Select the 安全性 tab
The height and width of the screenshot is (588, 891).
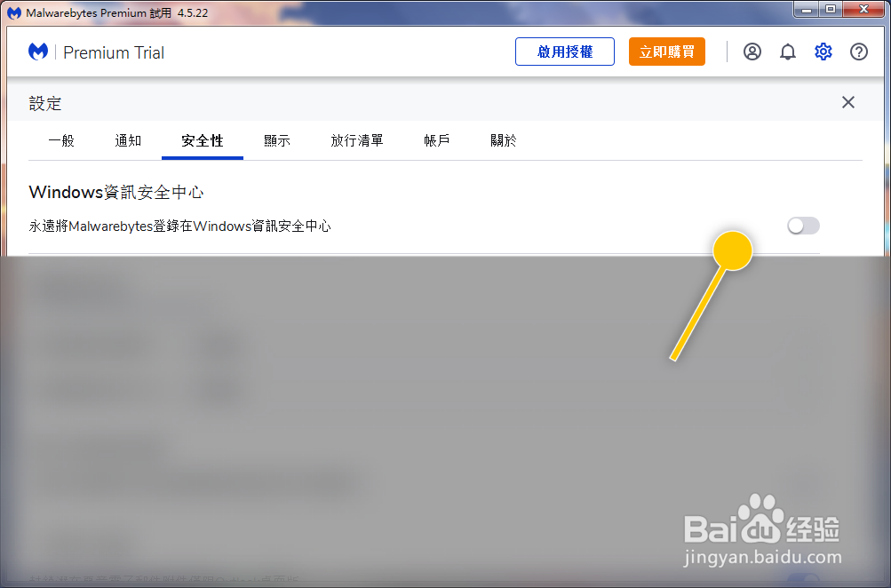[203, 140]
